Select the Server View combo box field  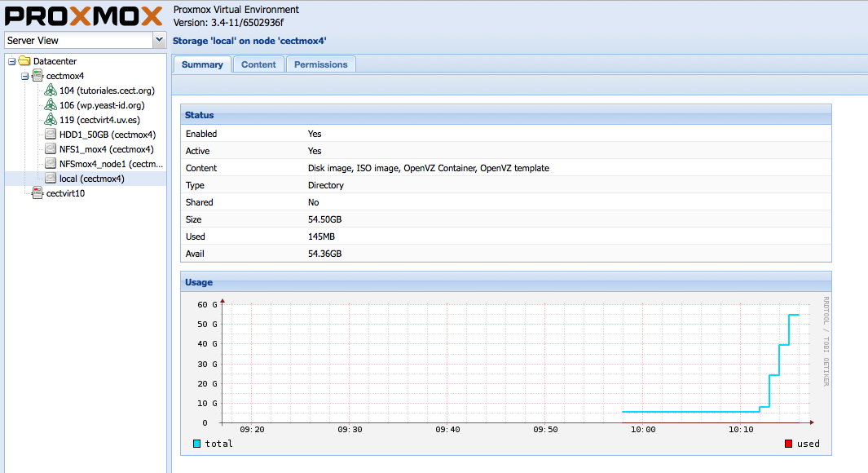(x=78, y=41)
